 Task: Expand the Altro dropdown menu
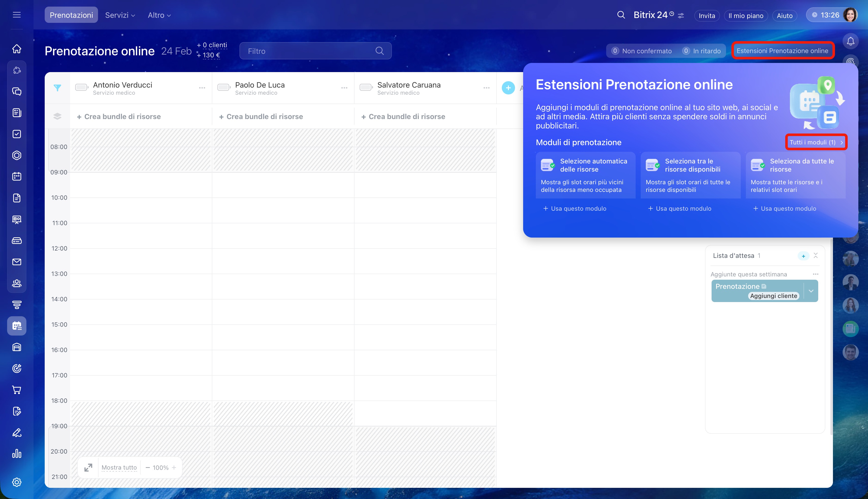tap(159, 15)
